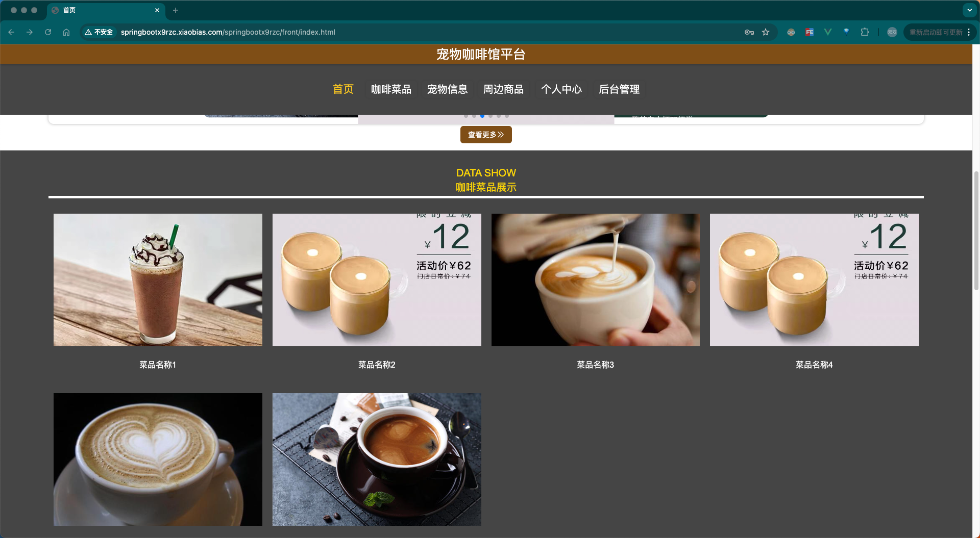Open Chrome three-dot menu
Viewport: 980px width, 538px height.
(x=969, y=32)
